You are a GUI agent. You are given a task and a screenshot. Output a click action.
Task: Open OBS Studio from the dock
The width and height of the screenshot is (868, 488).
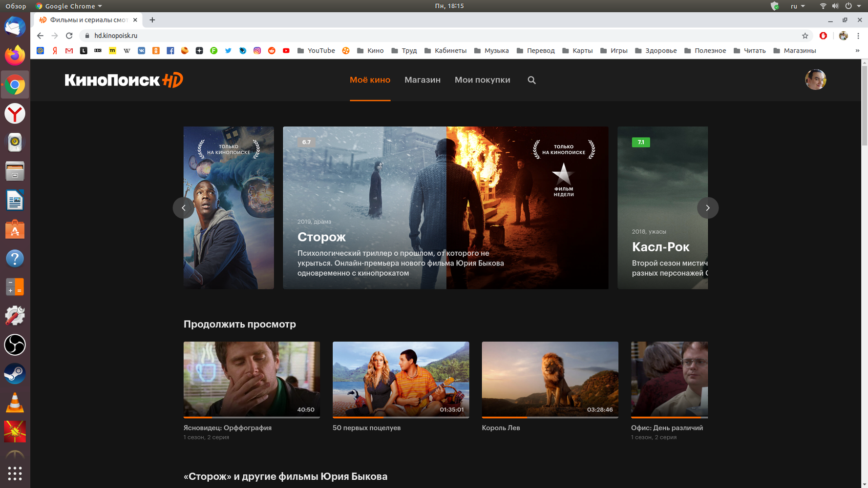click(15, 345)
